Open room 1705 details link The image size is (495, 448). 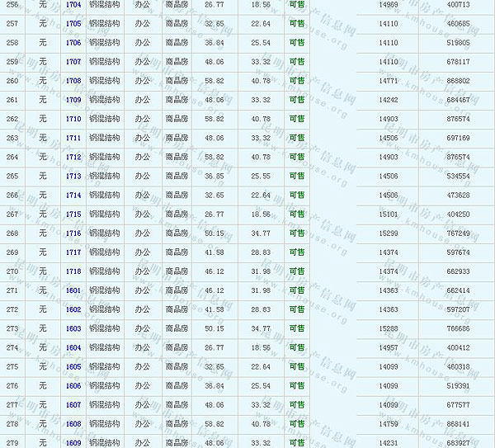[73, 24]
